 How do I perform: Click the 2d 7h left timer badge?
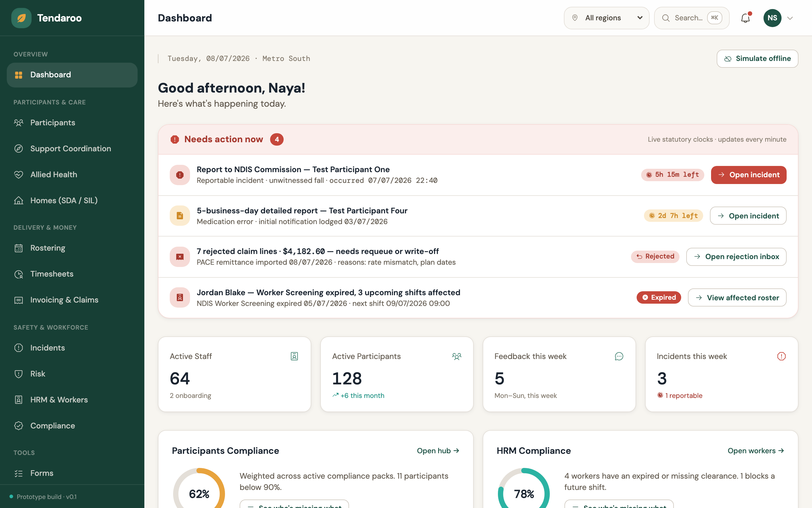coord(673,216)
